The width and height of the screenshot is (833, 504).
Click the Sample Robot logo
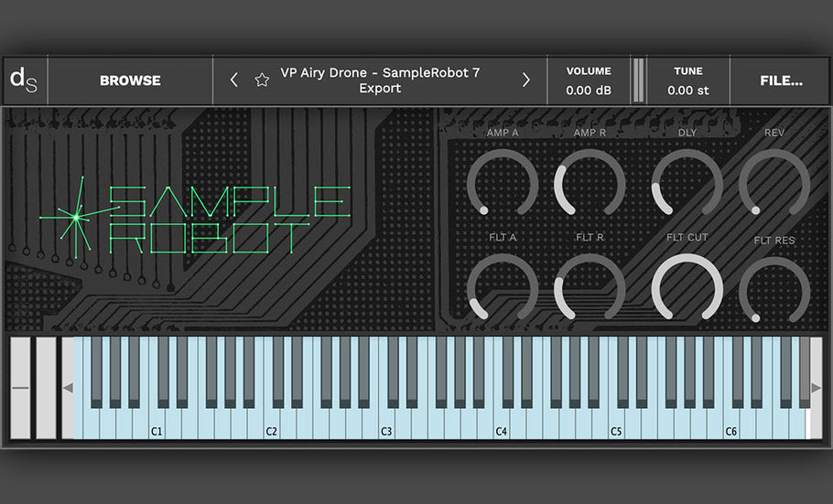(x=194, y=218)
